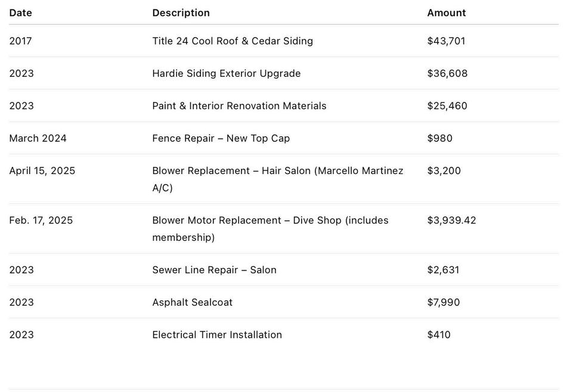Click the $43,701 amount cell

[x=447, y=41]
